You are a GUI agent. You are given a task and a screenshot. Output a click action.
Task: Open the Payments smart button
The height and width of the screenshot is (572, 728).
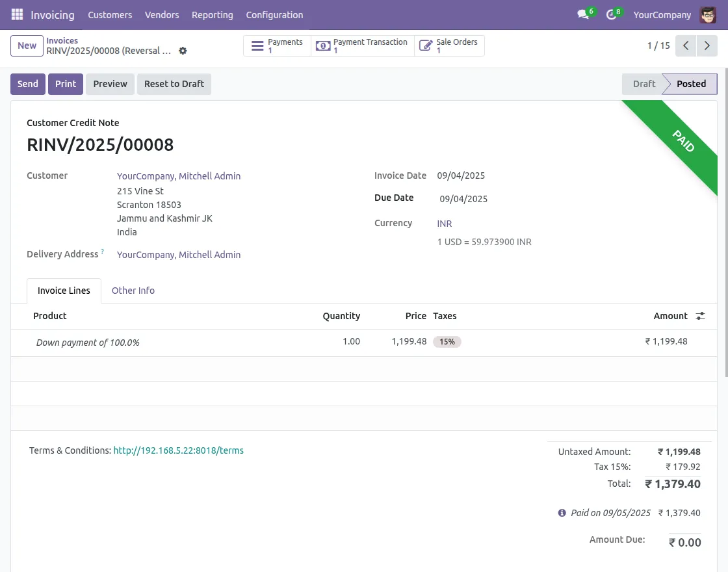278,45
